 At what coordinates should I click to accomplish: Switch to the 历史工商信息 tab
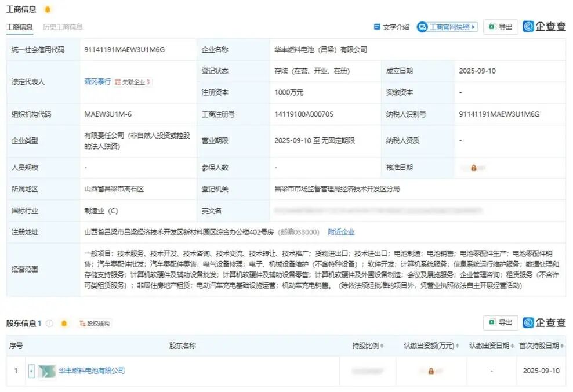pos(63,27)
